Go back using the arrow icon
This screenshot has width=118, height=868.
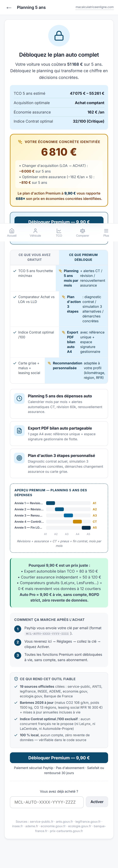pyautogui.click(x=9, y=7)
